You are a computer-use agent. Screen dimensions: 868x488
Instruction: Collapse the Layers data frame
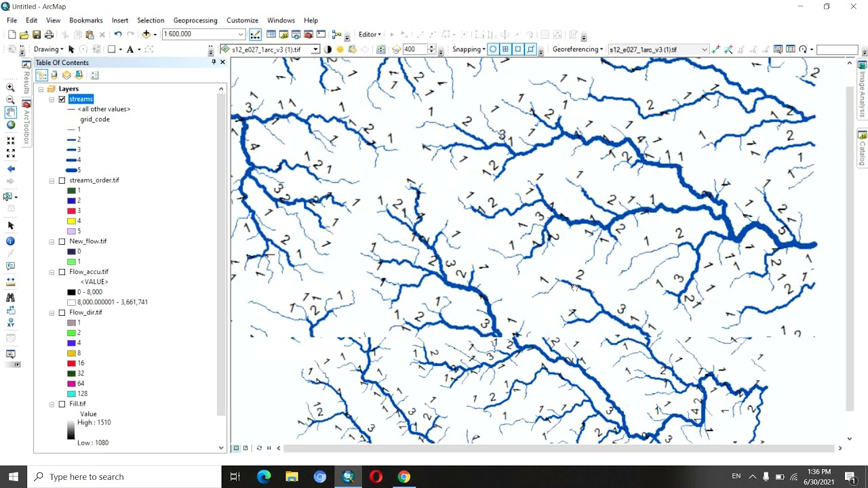[41, 89]
